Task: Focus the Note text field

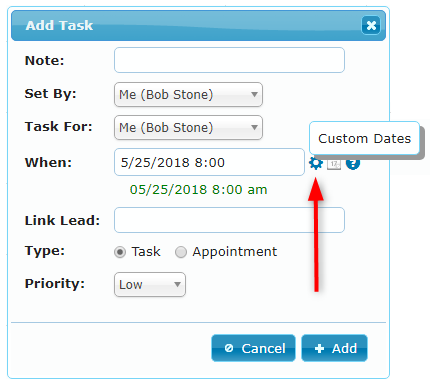Action: [229, 60]
